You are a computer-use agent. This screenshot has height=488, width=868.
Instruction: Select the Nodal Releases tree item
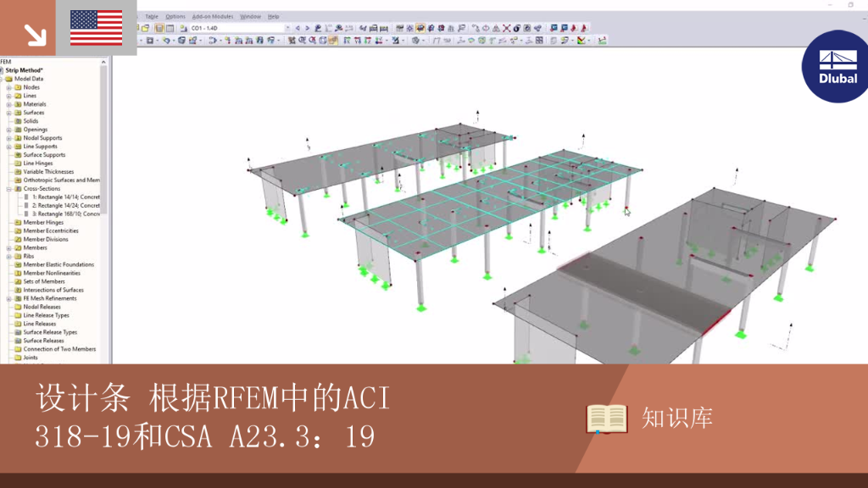(42, 307)
